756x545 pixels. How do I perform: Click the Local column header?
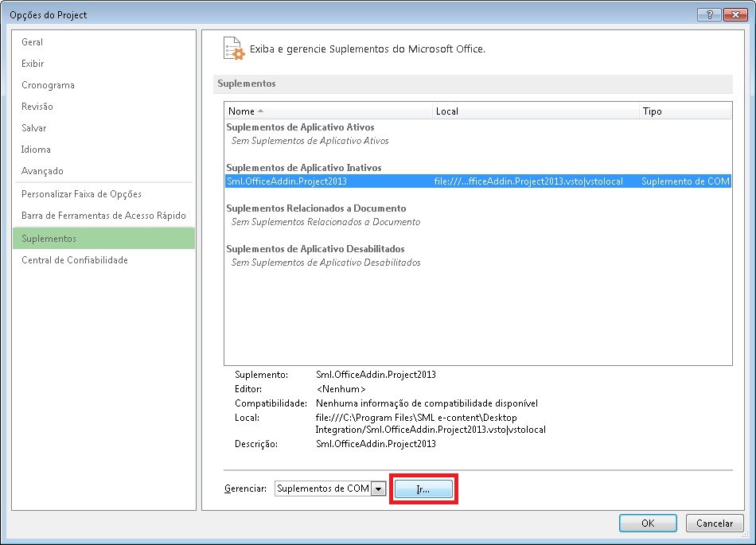[x=447, y=111]
